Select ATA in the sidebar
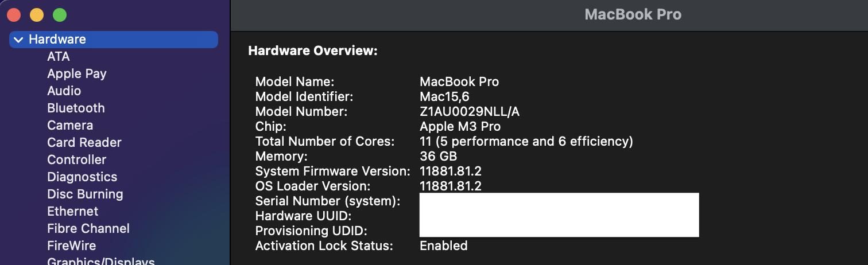Image resolution: width=868 pixels, height=265 pixels. tap(59, 56)
